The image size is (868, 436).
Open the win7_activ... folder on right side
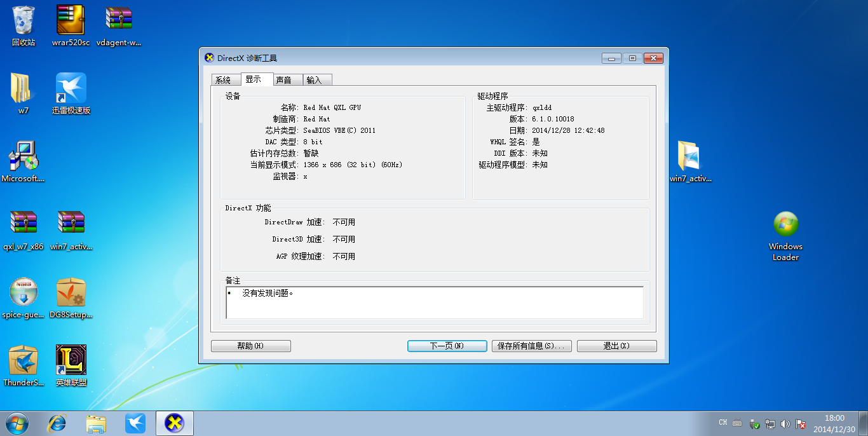pyautogui.click(x=691, y=161)
